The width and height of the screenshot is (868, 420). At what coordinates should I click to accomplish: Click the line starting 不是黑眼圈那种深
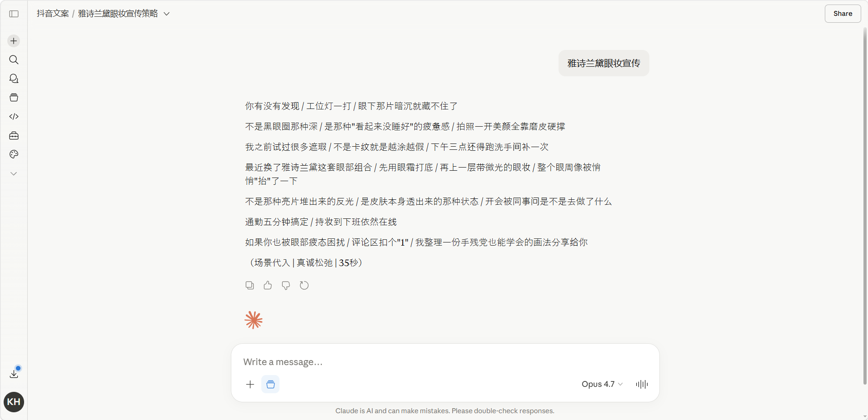[x=405, y=127]
